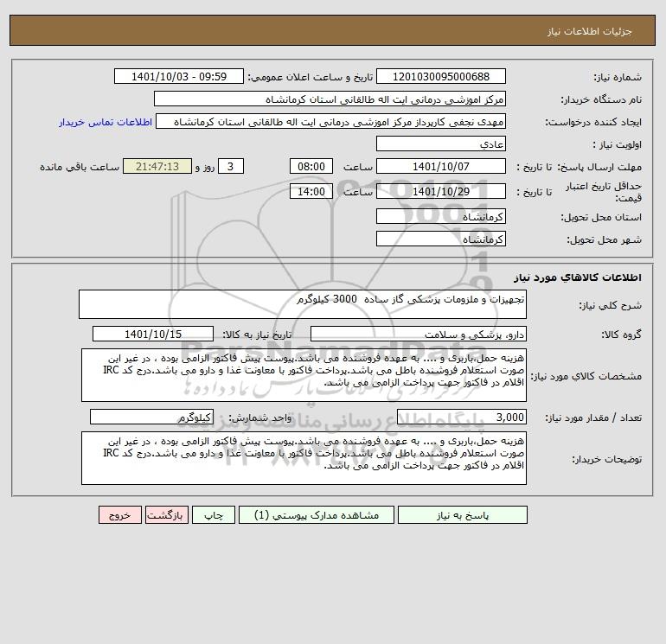Image resolution: width=666 pixels, height=644 pixels.
Task: Click the request creator field مهدی نجفی
Action: tap(330, 121)
